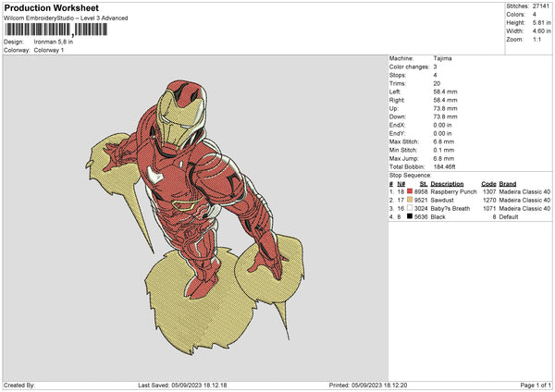The image size is (555, 392).
Task: Click the Black color swatch
Action: pyautogui.click(x=410, y=216)
